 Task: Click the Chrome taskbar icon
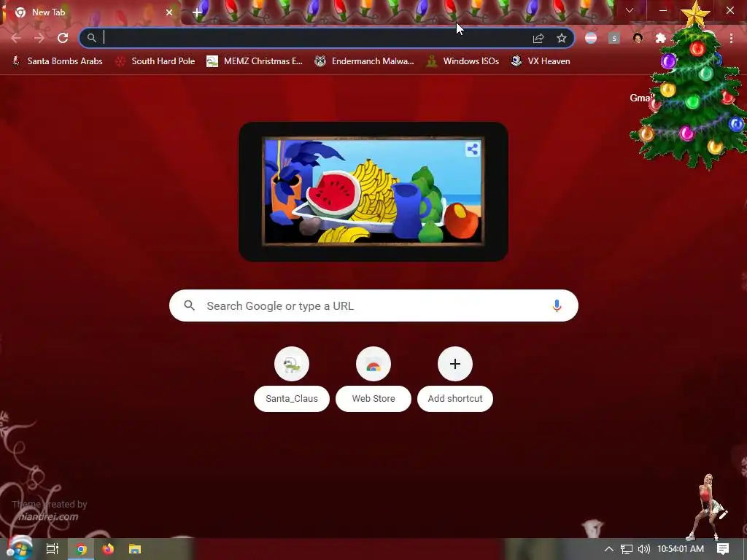(x=81, y=549)
